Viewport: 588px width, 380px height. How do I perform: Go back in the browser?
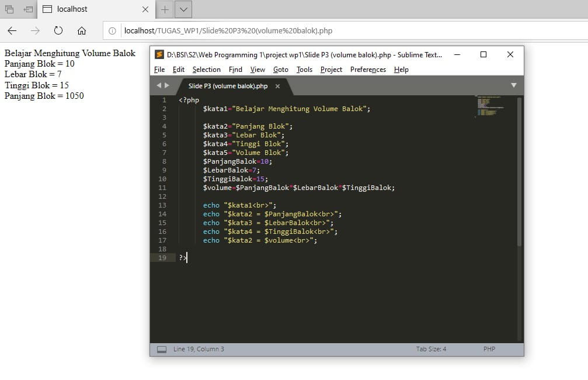(12, 31)
